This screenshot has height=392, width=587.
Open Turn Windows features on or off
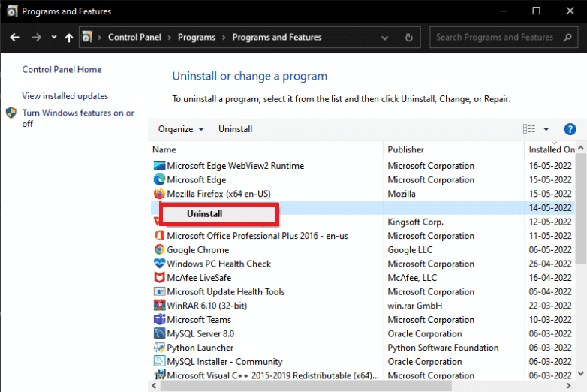tap(78, 118)
